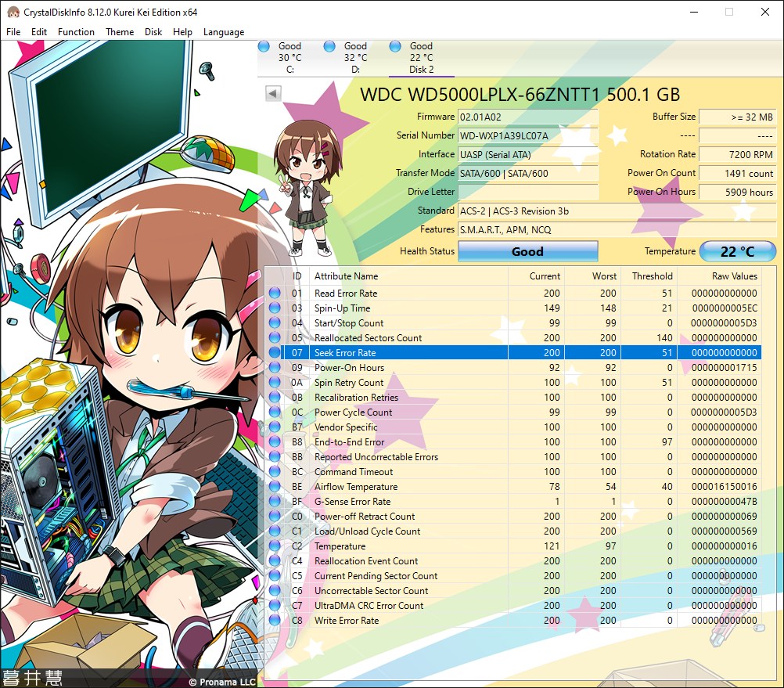Click status orb beside Write Error Rate

(x=275, y=621)
